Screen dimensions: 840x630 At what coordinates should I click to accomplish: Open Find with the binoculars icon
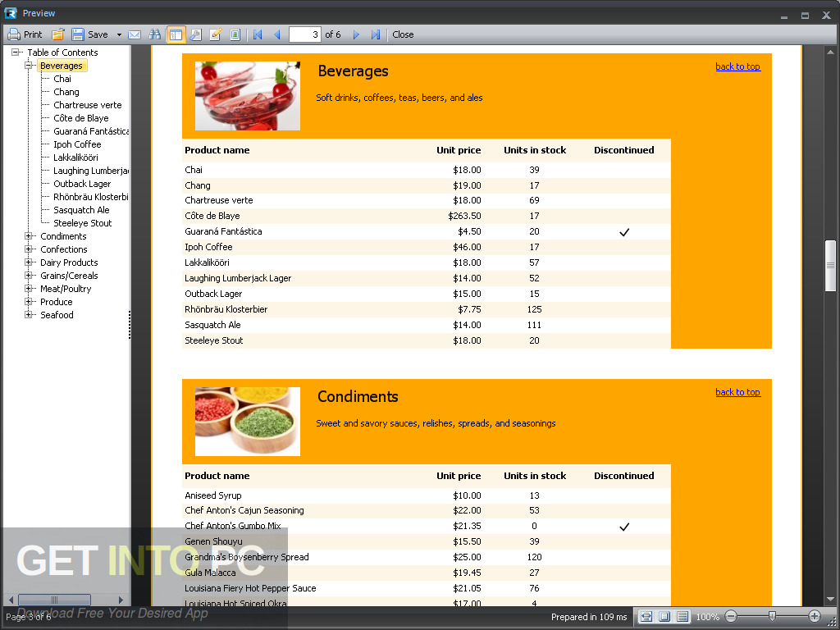click(x=155, y=34)
